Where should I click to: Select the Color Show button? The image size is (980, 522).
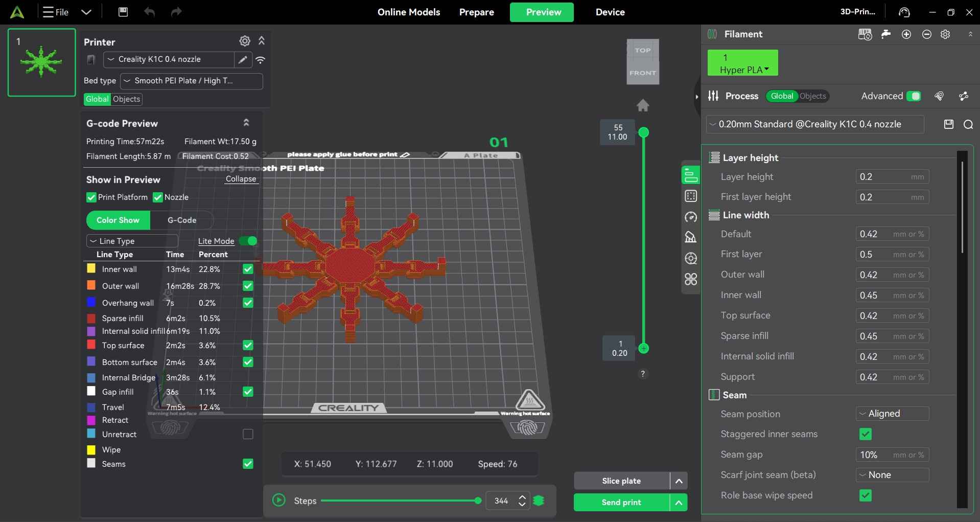[118, 220]
